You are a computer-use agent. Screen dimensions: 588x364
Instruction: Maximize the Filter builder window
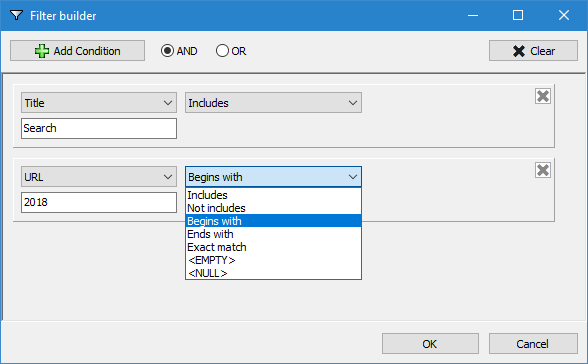pos(518,15)
